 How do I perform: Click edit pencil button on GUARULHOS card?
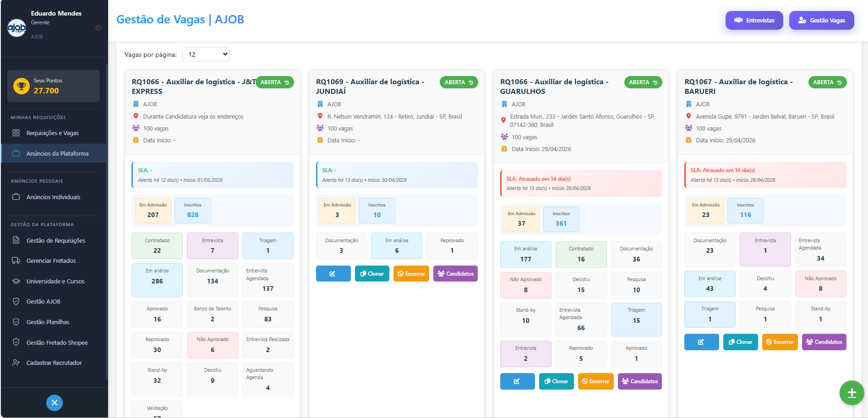point(517,381)
